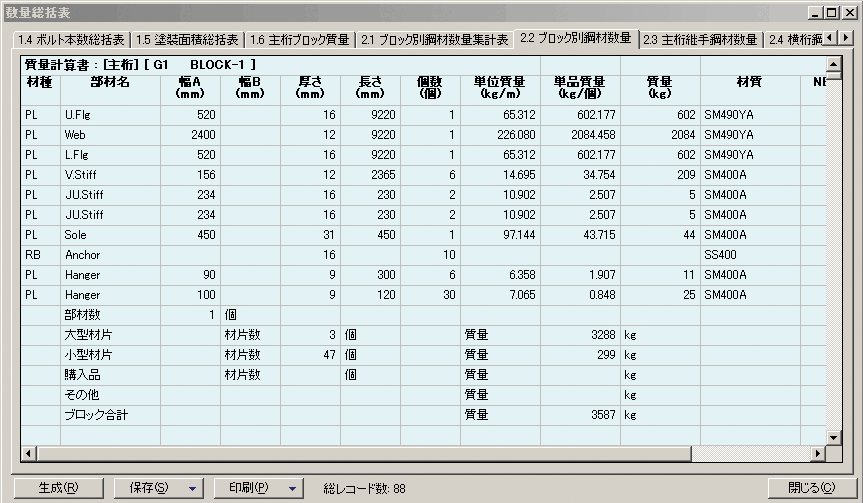Click the Web width value 2400
Viewport: 863px width, 503px height.
point(190,135)
